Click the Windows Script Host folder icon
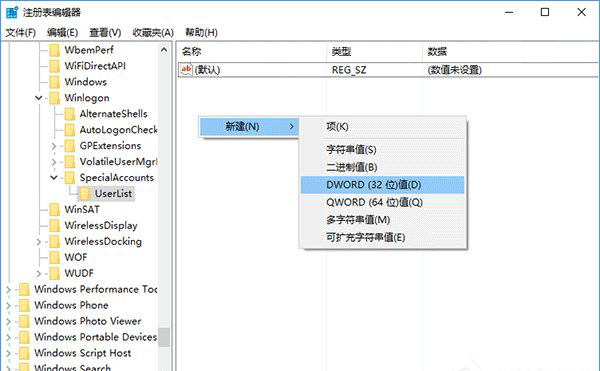Screen dimensions: 600x371 [24, 353]
